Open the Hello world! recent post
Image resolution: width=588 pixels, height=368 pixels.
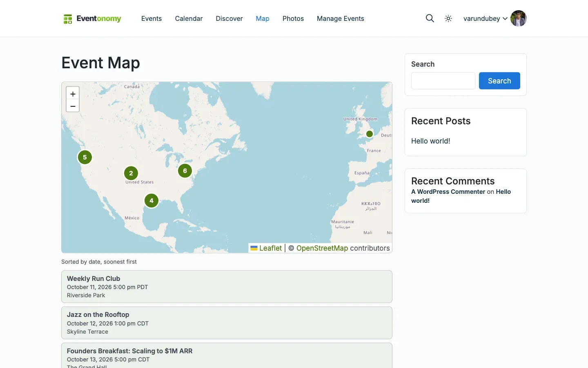[430, 141]
